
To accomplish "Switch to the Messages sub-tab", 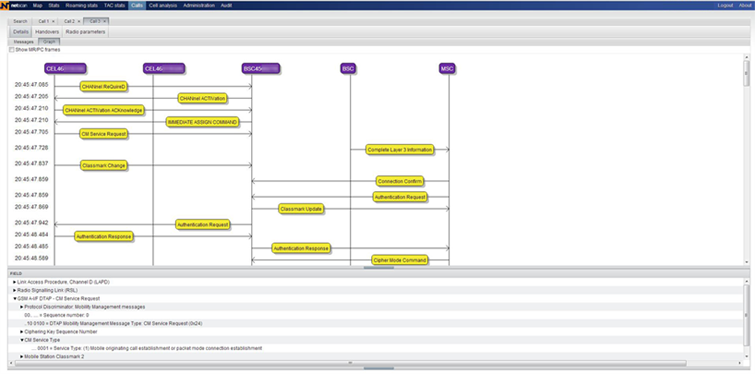I will (23, 42).
